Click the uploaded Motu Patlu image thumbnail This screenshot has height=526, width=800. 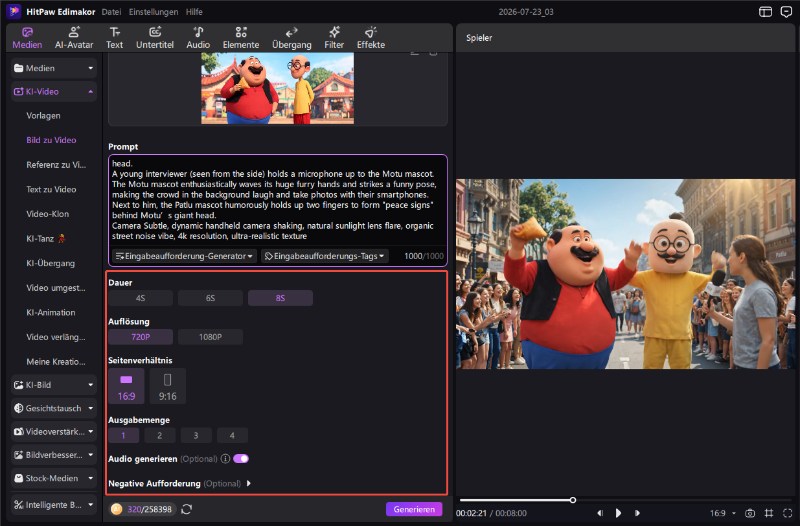click(x=278, y=88)
